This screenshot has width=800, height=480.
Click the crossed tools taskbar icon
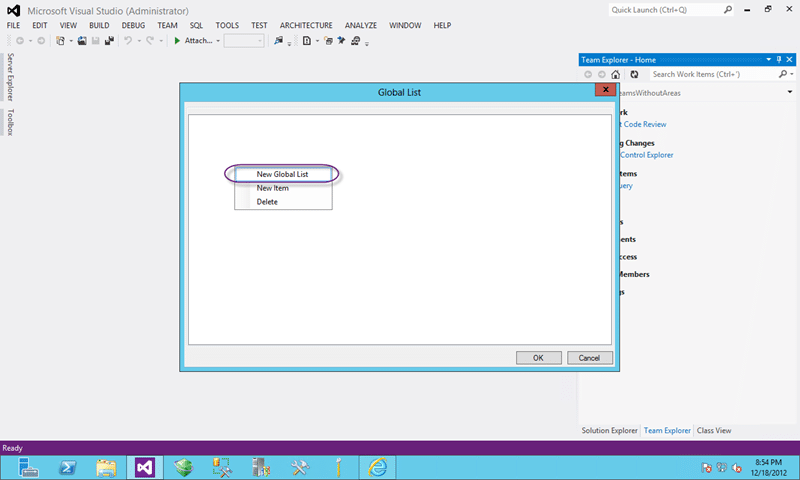click(300, 467)
